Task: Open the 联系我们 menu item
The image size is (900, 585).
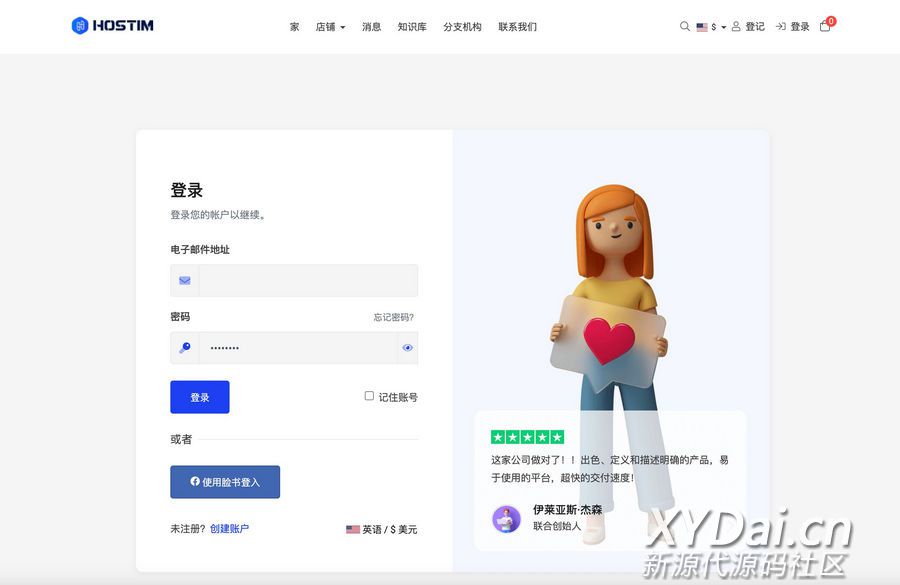Action: coord(517,27)
